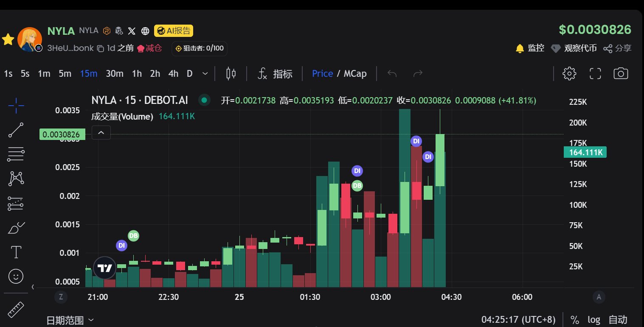Switch to the 1s timeframe

[x=8, y=73]
